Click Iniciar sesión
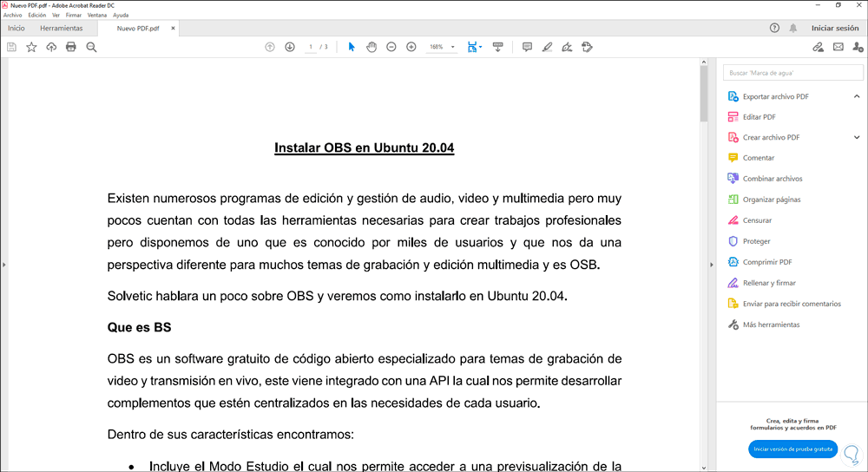Viewport: 868px width, 472px height. [835, 29]
